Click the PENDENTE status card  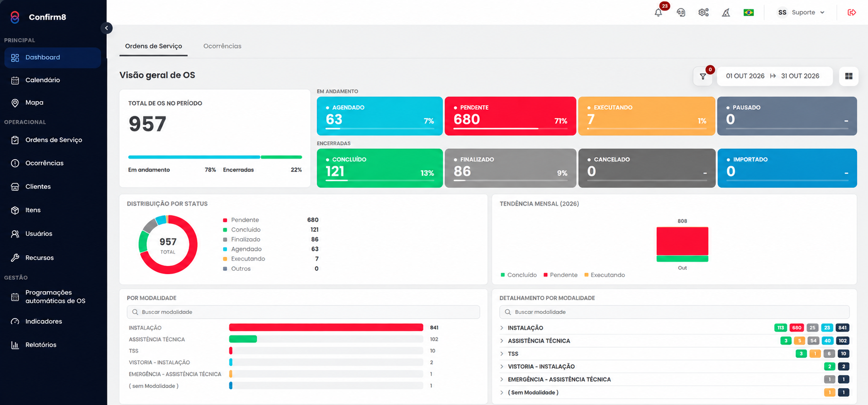pos(510,116)
